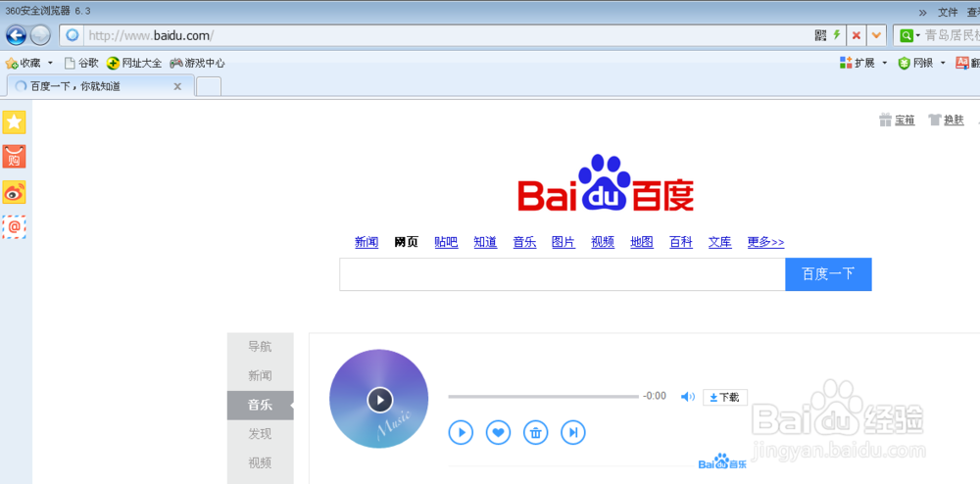
Task: Click the next track button
Action: coord(573,432)
